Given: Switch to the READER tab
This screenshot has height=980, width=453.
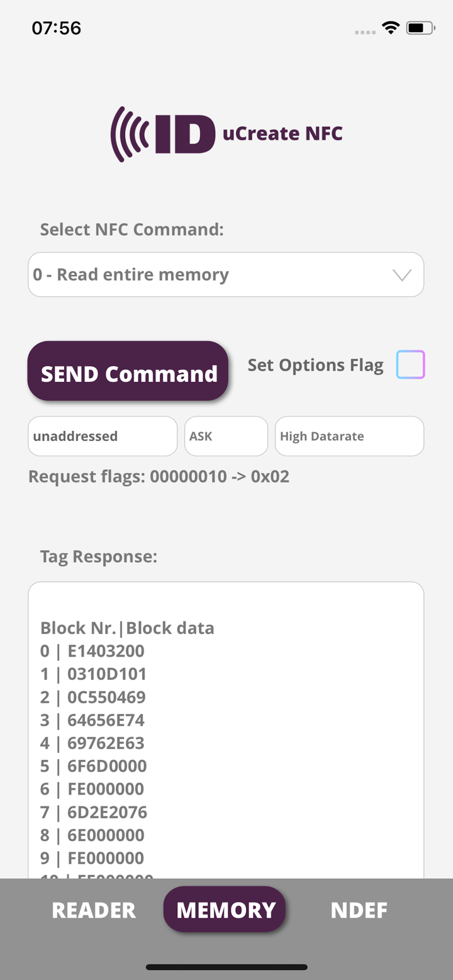Looking at the screenshot, I should point(93,910).
